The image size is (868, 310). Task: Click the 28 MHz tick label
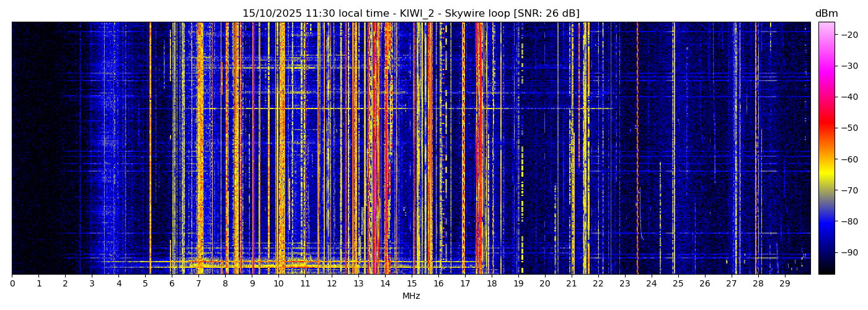click(x=758, y=284)
